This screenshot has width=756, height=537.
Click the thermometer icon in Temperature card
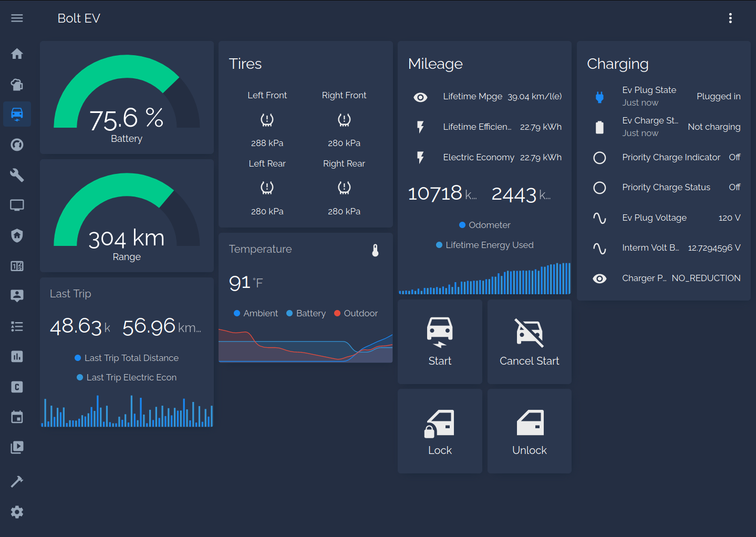[375, 250]
